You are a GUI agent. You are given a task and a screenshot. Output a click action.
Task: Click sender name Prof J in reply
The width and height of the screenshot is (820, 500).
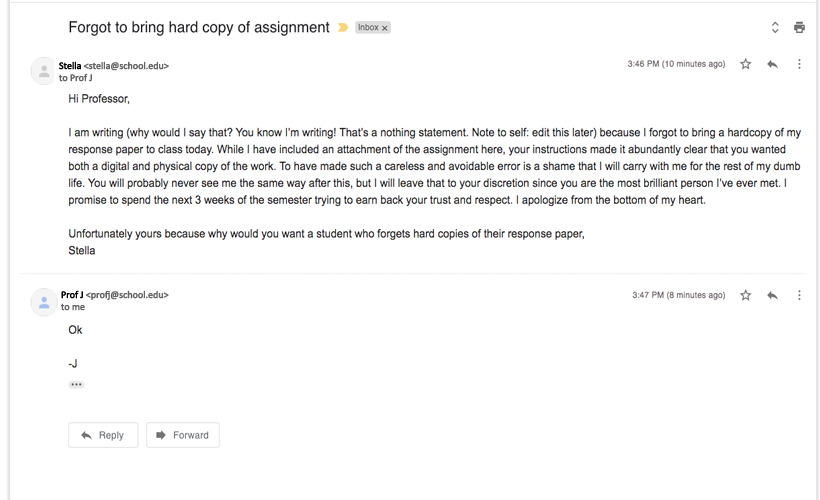click(72, 295)
